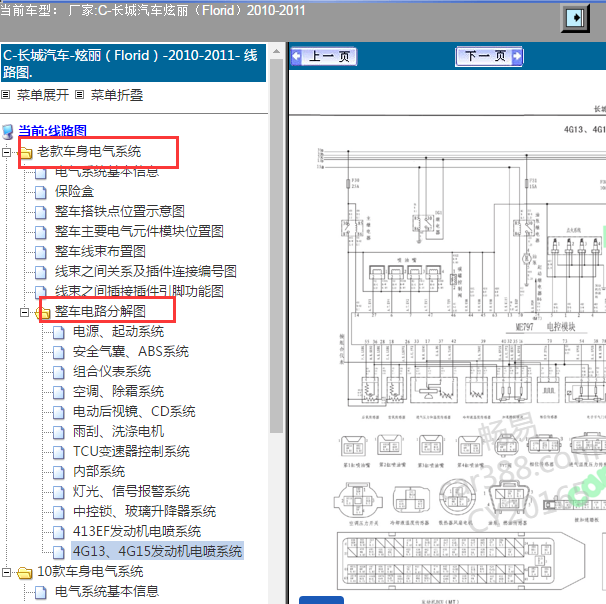Open the 保险盒 page
The image size is (606, 604).
[75, 191]
